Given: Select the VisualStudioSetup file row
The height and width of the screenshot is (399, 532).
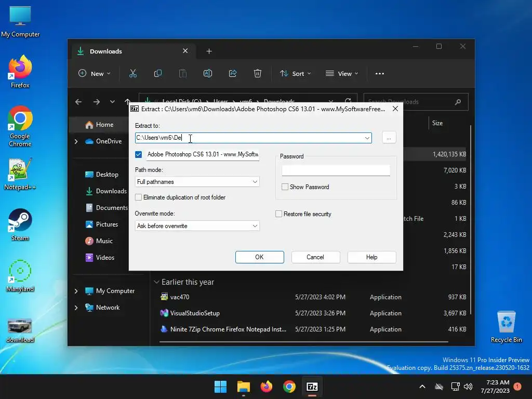Looking at the screenshot, I should click(x=313, y=313).
